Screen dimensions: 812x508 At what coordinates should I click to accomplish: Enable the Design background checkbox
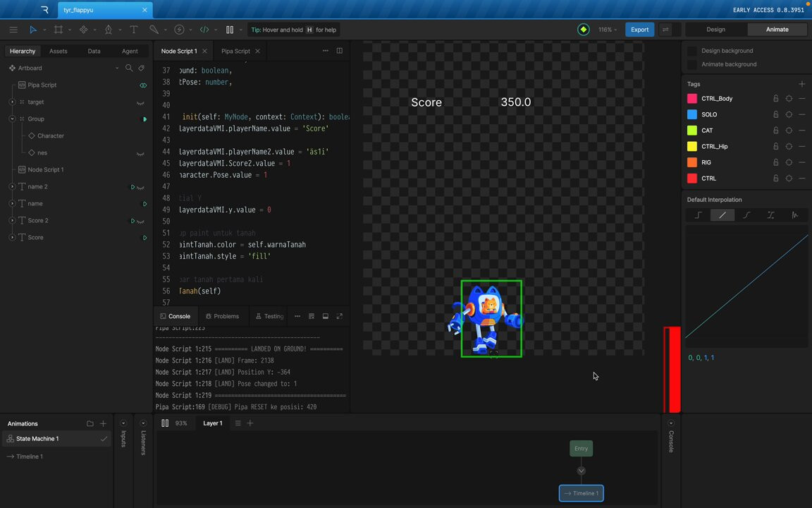coord(692,51)
